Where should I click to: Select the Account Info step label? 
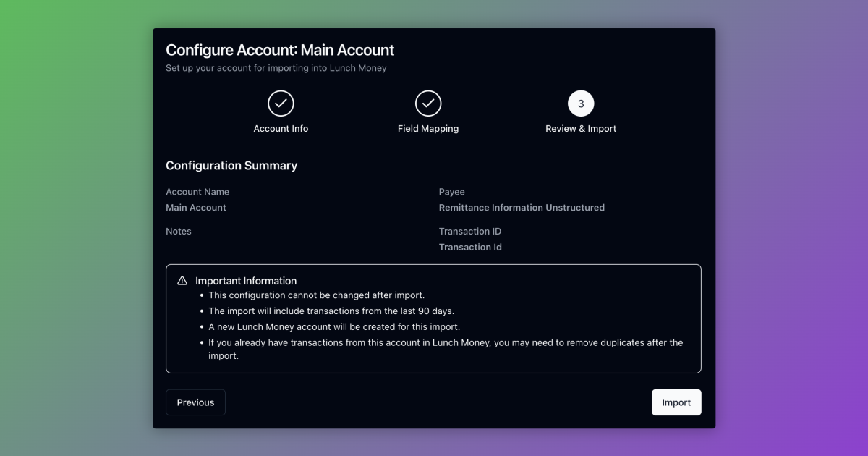click(x=281, y=129)
